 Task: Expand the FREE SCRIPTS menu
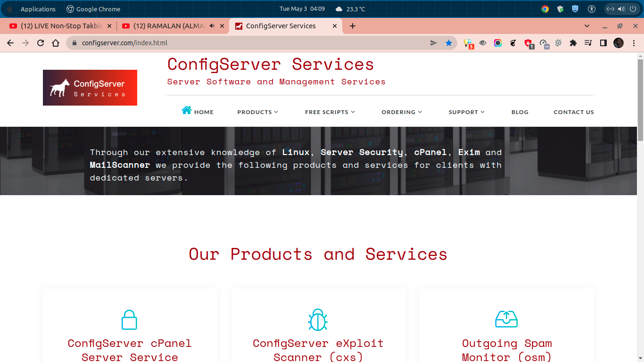click(330, 112)
